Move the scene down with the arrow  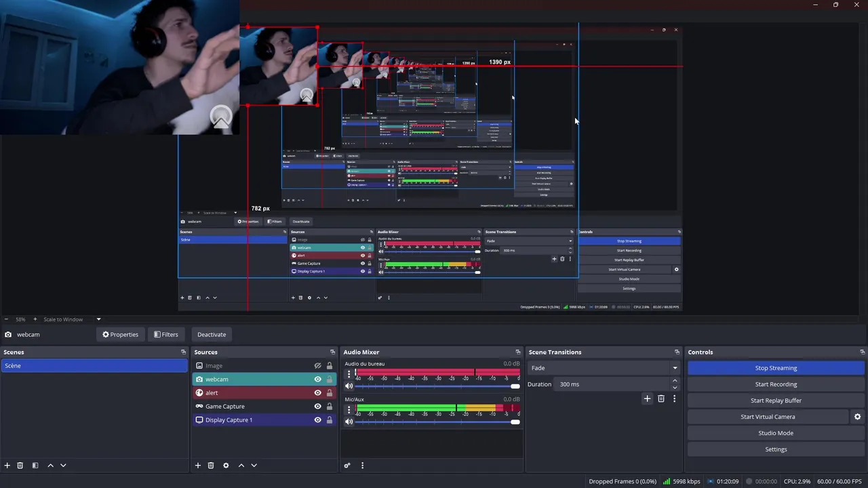coord(63,466)
